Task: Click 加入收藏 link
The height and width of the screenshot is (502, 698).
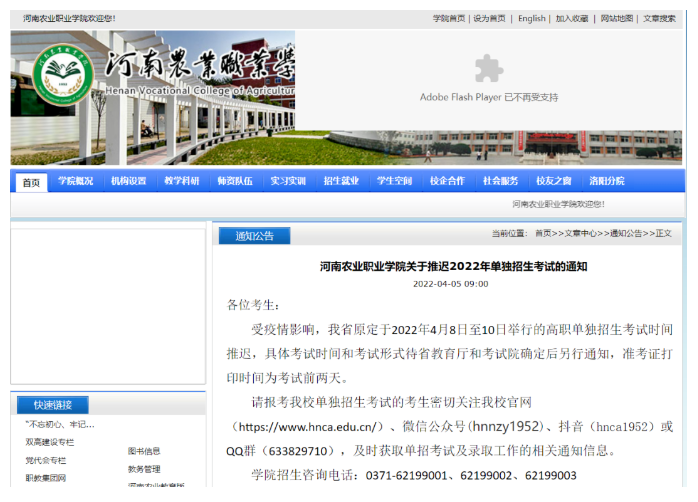Action: coord(572,18)
